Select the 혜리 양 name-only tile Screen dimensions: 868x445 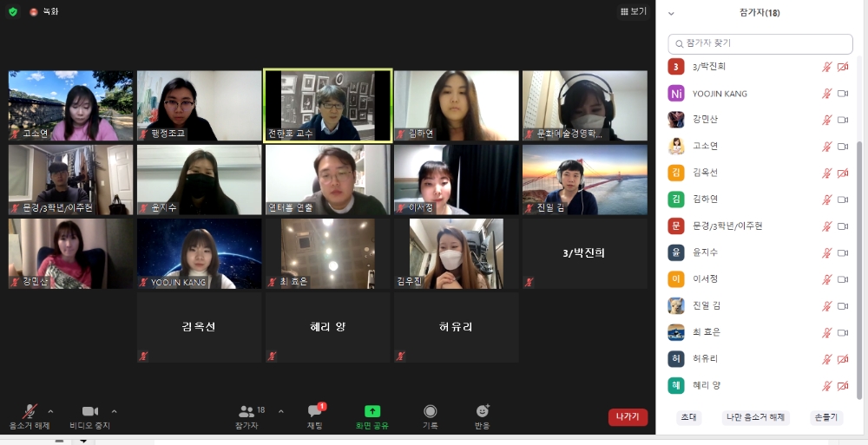(328, 328)
